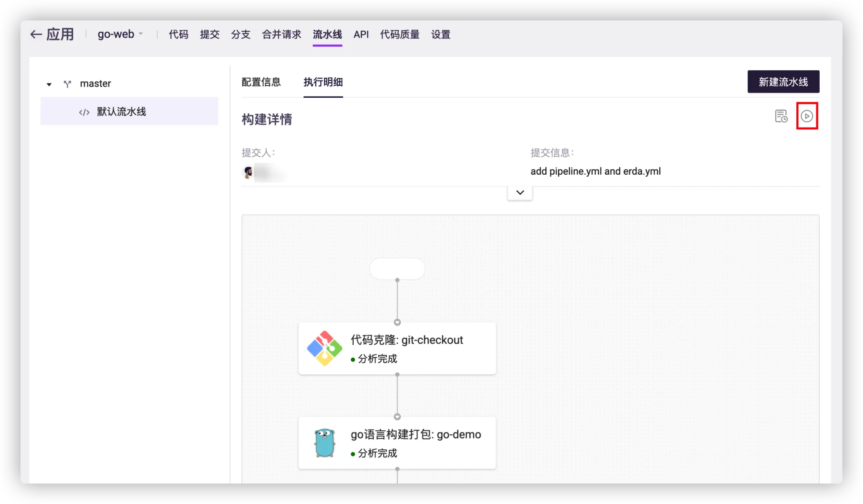Collapse the master branch tree arrow
Screen dimensions: 863x504
tap(49, 84)
